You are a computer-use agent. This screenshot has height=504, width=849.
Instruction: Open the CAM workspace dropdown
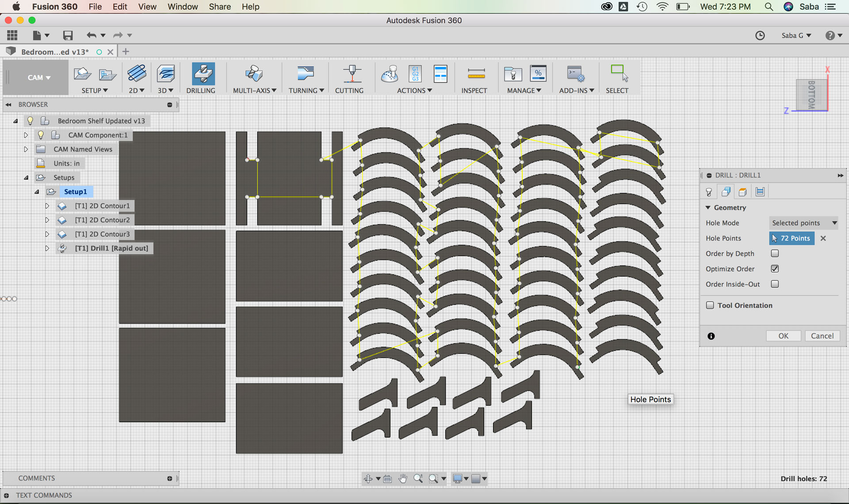(38, 77)
